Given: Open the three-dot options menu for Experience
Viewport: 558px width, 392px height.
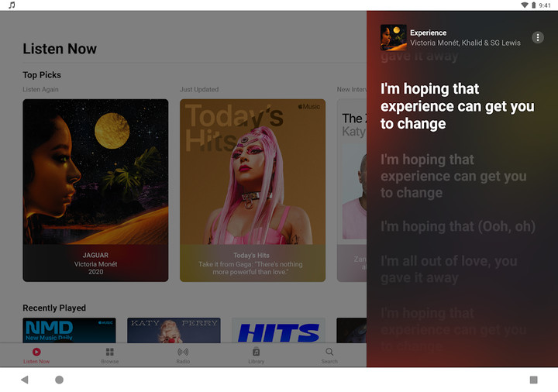Looking at the screenshot, I should [x=538, y=38].
